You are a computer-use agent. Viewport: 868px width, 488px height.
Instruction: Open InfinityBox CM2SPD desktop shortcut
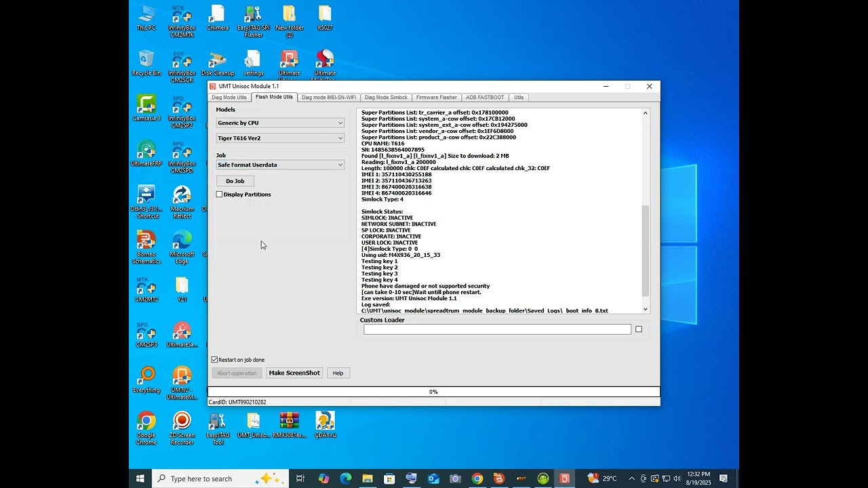(x=182, y=157)
